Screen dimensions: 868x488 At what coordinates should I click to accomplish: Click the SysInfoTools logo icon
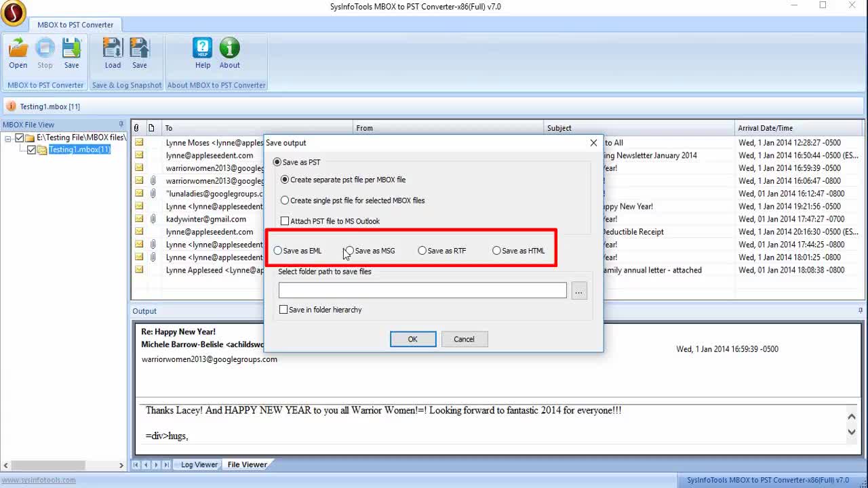coord(13,12)
